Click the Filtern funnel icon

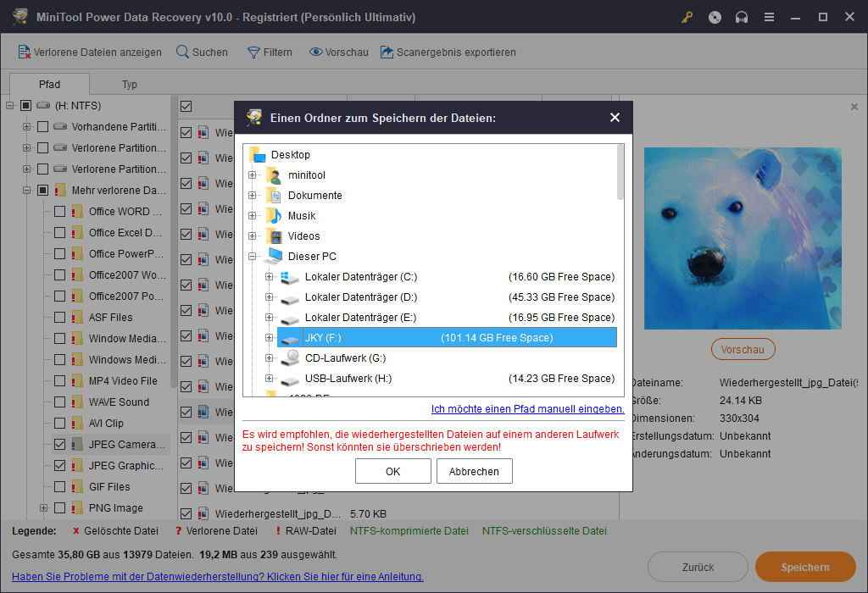click(x=253, y=53)
